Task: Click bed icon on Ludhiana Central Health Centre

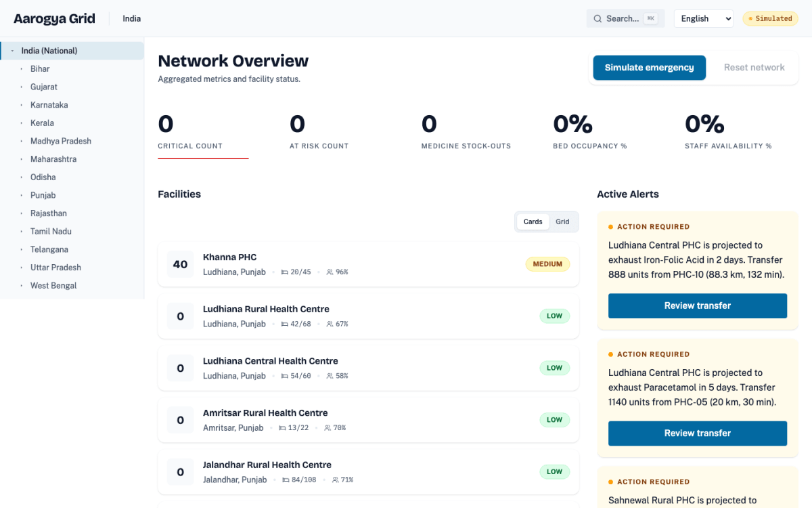Action: coord(285,376)
